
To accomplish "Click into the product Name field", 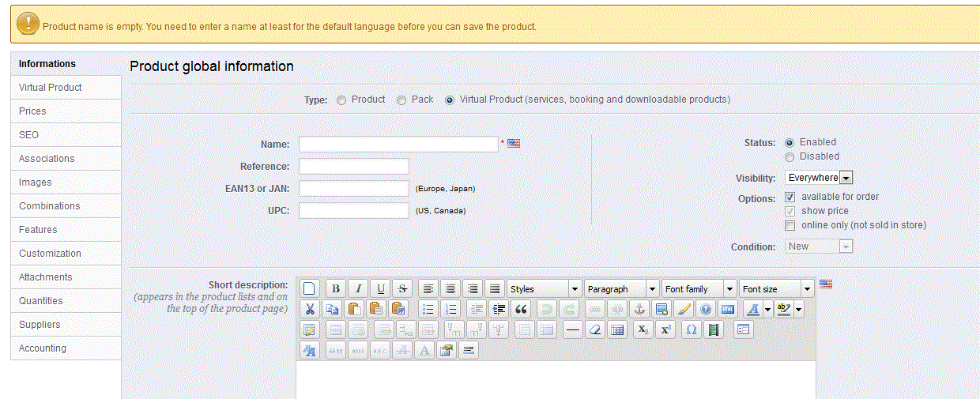I will pyautogui.click(x=398, y=145).
